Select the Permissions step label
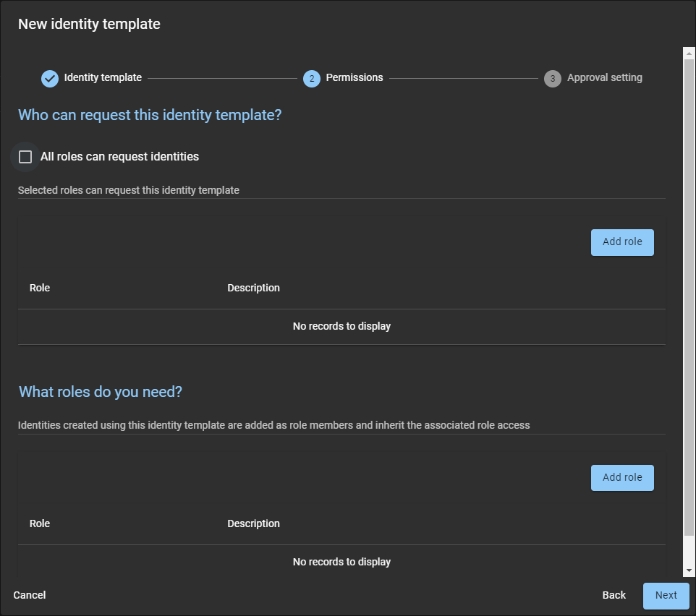The image size is (696, 616). coord(355,77)
